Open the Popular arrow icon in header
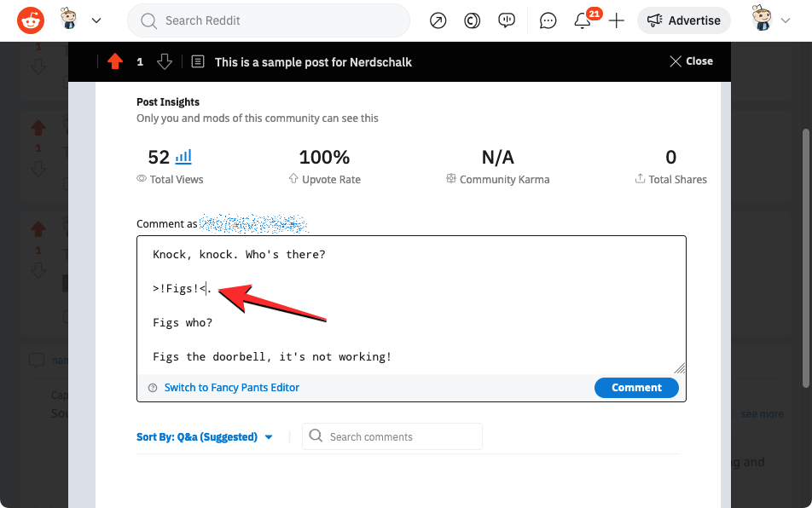This screenshot has width=812, height=508. pos(438,20)
